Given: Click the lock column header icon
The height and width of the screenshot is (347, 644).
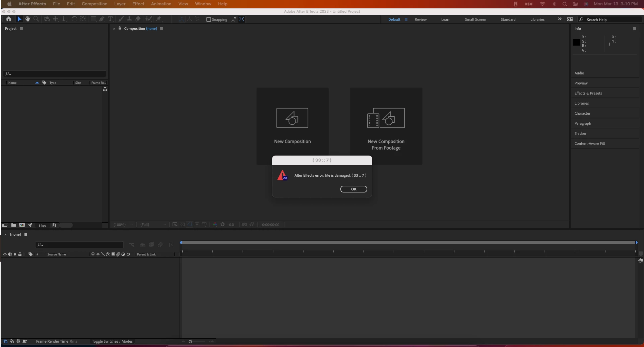Looking at the screenshot, I should [20, 254].
